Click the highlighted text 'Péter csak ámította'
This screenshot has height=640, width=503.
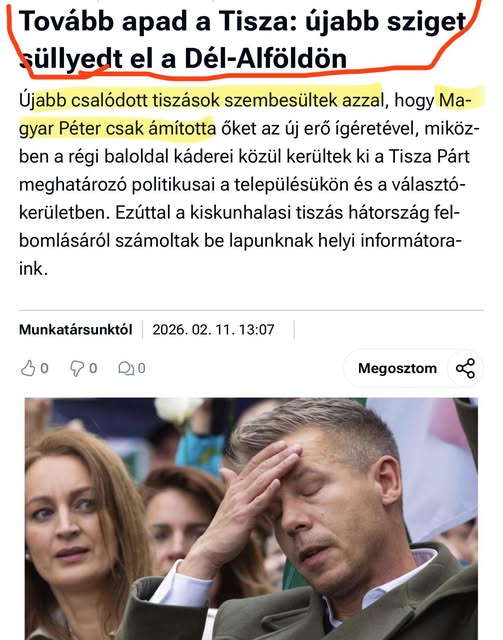[x=138, y=129]
